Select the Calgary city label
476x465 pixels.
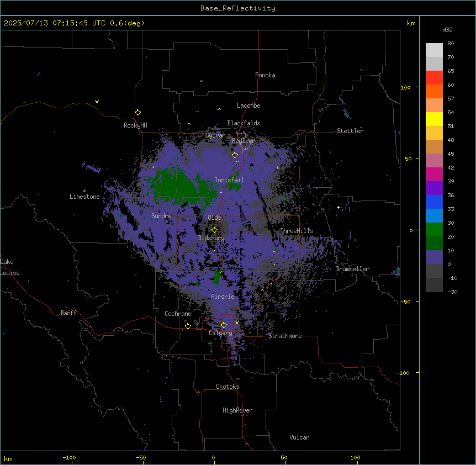(220, 333)
